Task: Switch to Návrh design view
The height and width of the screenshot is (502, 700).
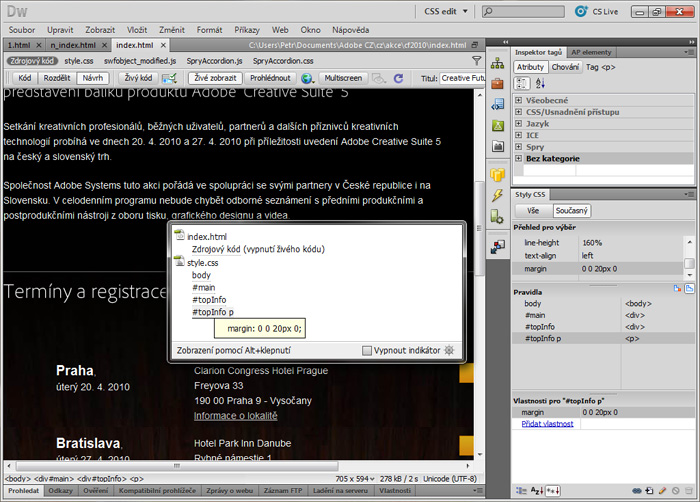Action: tap(93, 78)
